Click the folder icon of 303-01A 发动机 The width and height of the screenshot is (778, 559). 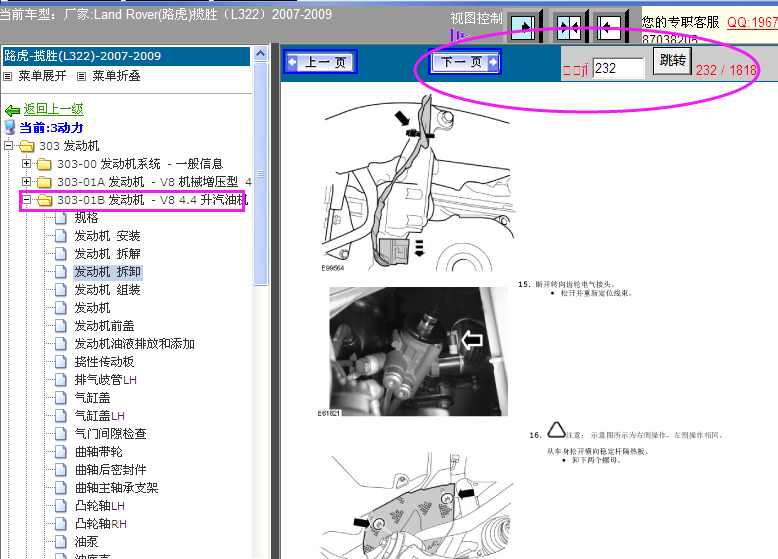[44, 182]
